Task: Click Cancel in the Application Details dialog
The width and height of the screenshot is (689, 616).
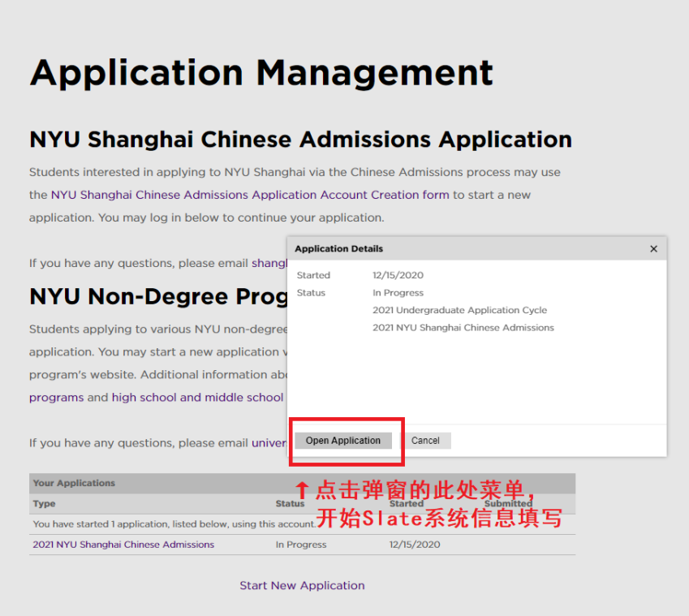Action: (x=428, y=440)
